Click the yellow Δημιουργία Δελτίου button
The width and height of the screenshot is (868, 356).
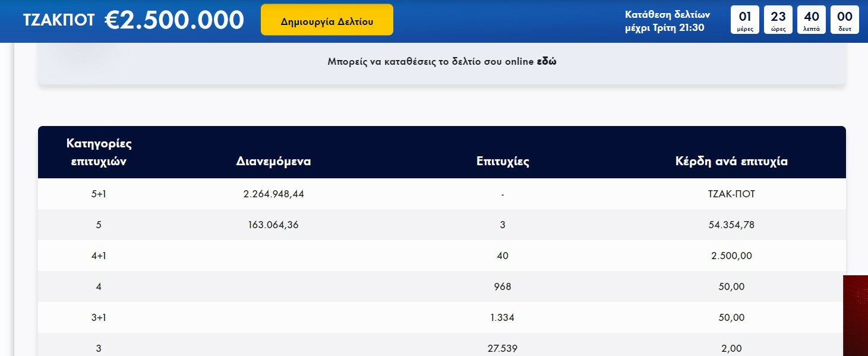327,20
